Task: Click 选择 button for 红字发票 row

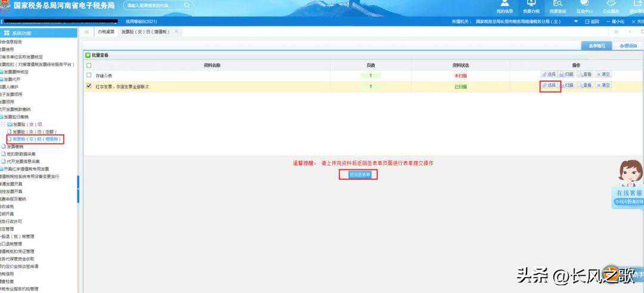Action: 548,85
